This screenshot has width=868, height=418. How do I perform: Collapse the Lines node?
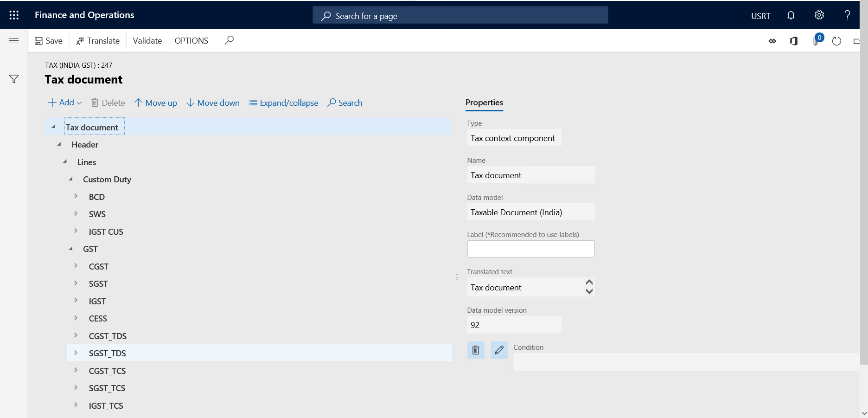(x=65, y=161)
